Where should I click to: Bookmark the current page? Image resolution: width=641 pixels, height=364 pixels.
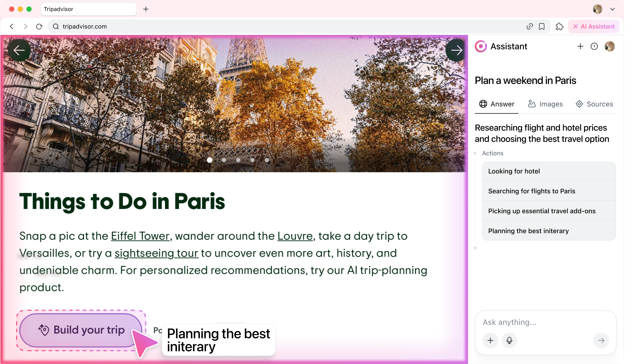tap(542, 26)
